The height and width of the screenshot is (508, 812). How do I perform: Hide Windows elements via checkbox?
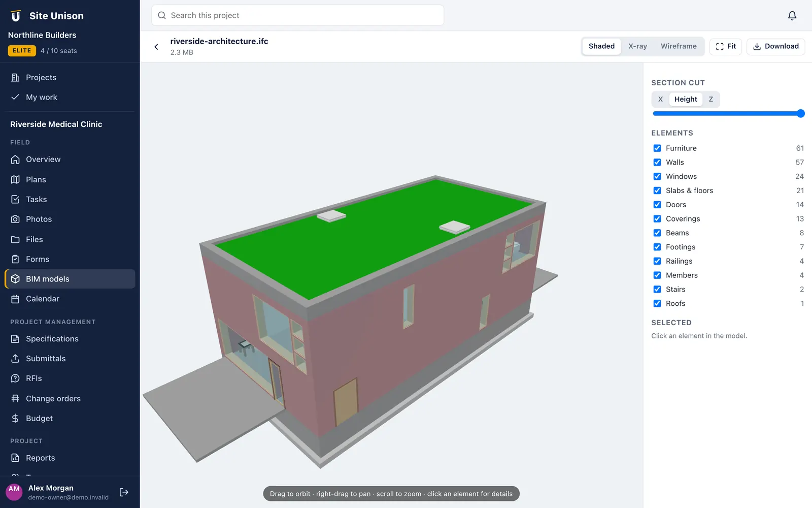tap(657, 176)
